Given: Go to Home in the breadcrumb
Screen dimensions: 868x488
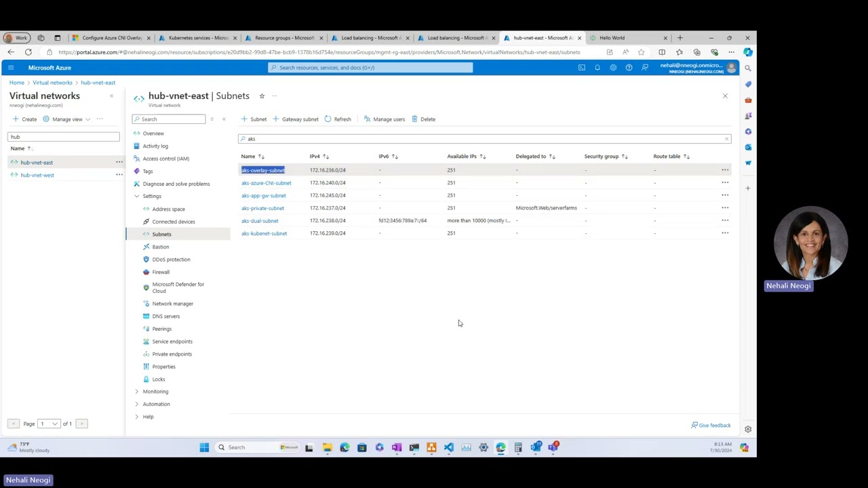Looking at the screenshot, I should [17, 83].
